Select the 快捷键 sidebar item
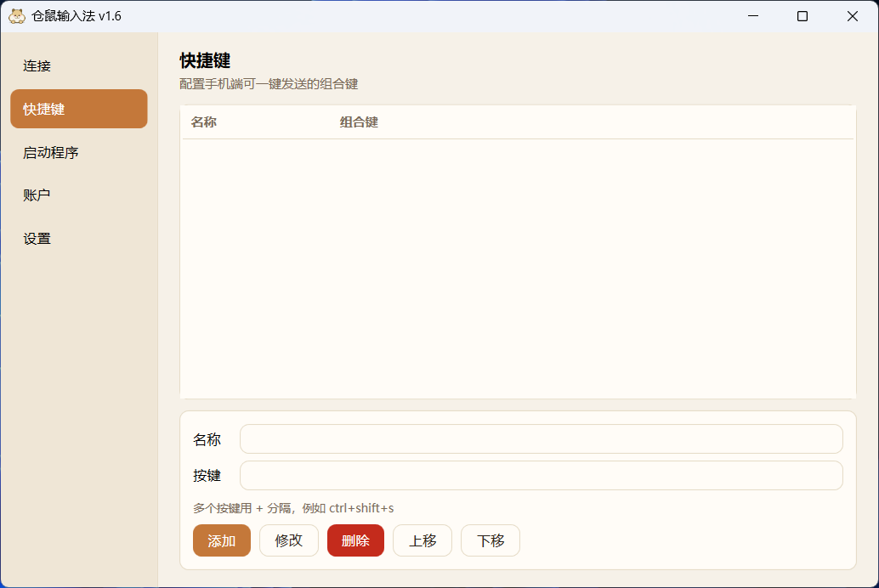This screenshot has height=588, width=879. (79, 109)
